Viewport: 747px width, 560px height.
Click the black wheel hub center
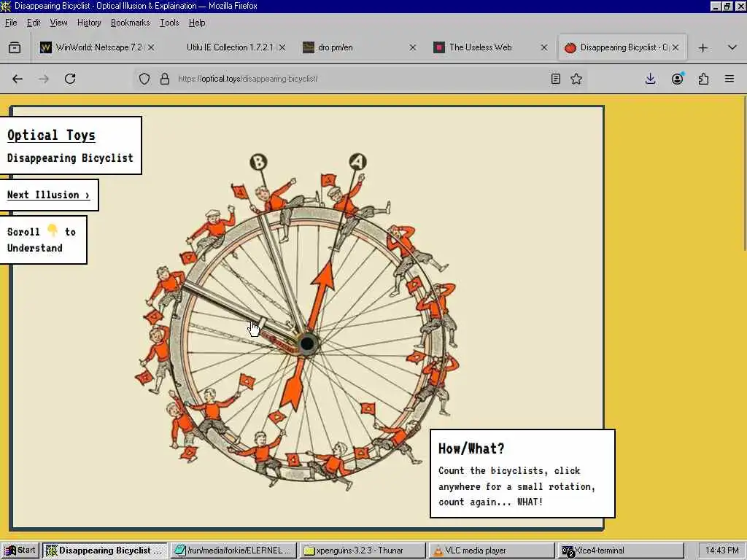click(308, 343)
